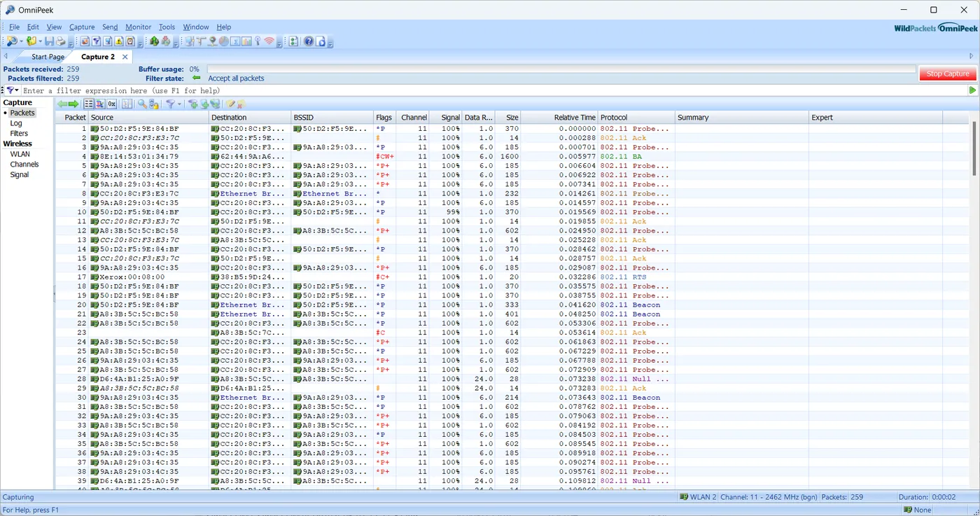The image size is (980, 516).
Task: Open the Filters funnel icon in main toolbar
Action: coord(96,41)
